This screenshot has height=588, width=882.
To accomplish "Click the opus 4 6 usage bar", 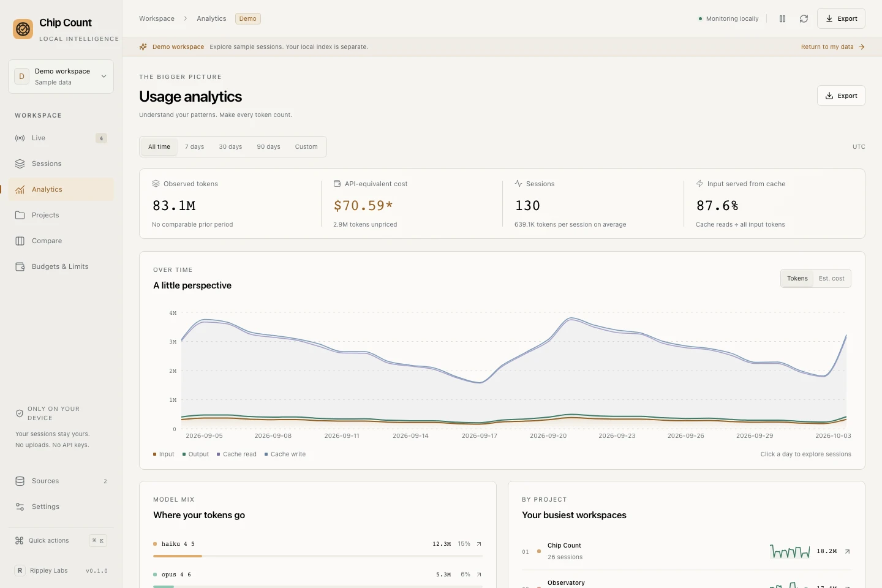I will coord(318,586).
